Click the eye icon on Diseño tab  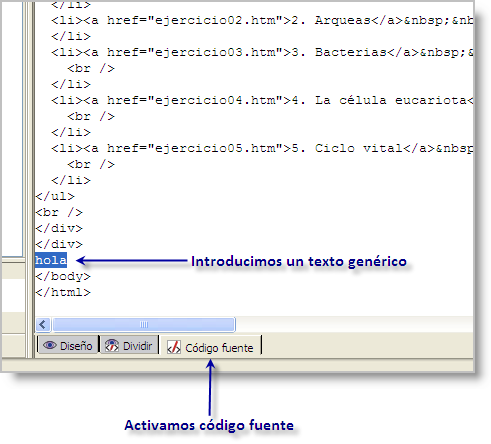[49, 346]
